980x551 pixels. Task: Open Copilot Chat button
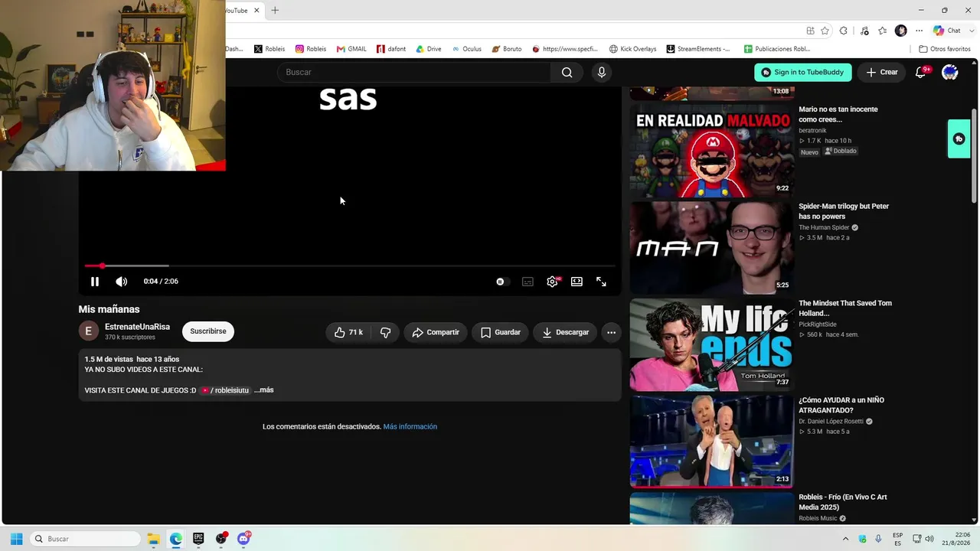pos(947,31)
